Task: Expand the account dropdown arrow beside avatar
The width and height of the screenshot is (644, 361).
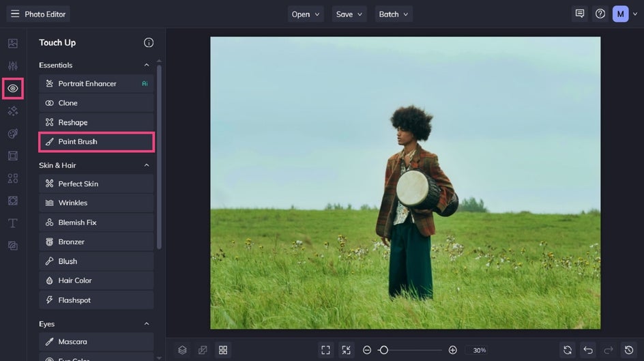Action: click(x=635, y=14)
